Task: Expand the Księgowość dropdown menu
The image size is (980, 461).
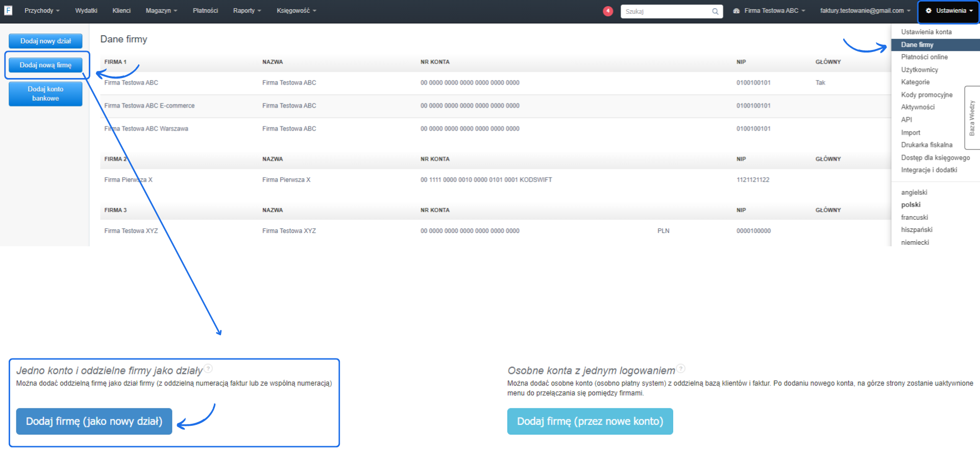Action: (297, 11)
